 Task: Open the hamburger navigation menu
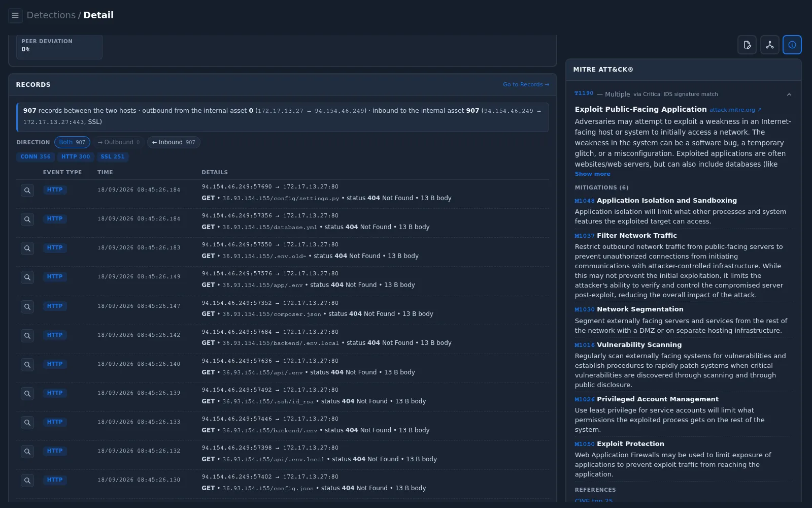click(15, 15)
